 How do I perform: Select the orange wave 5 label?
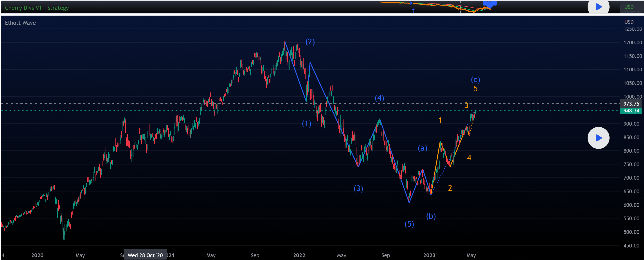[x=475, y=89]
